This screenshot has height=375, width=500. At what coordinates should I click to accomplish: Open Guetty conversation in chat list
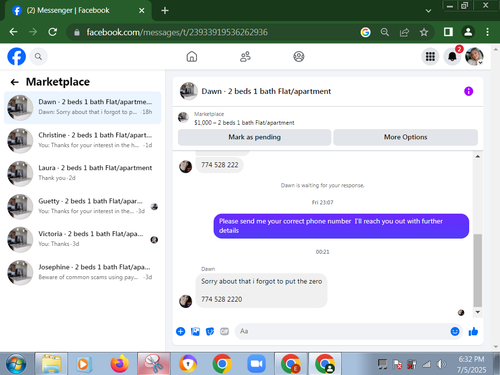point(83,206)
